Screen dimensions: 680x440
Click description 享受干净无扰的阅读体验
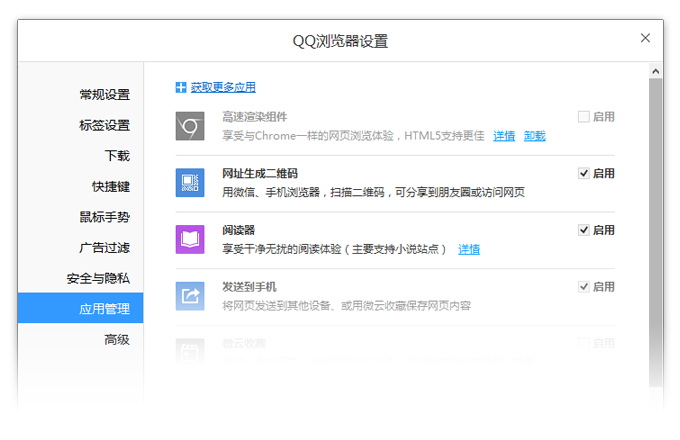[x=335, y=249]
